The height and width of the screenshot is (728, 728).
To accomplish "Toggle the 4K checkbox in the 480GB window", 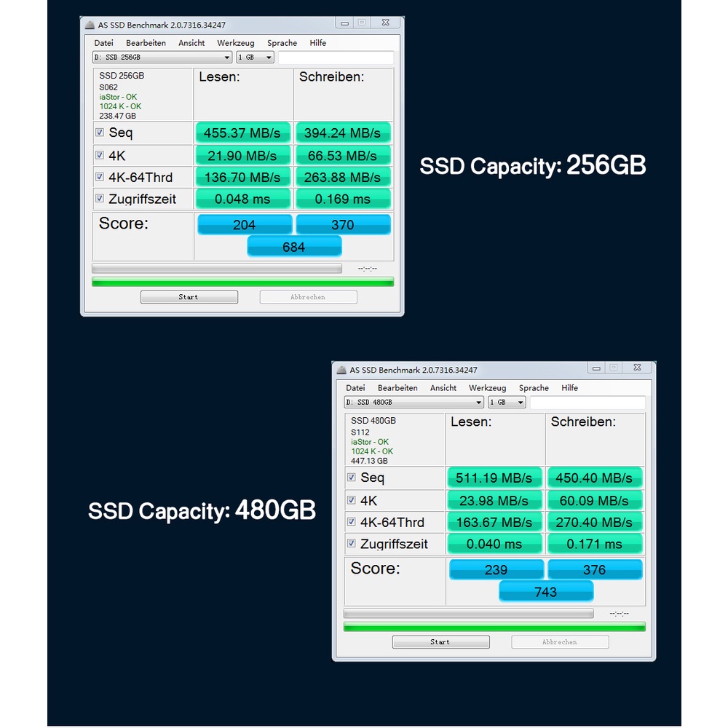I will (x=352, y=500).
